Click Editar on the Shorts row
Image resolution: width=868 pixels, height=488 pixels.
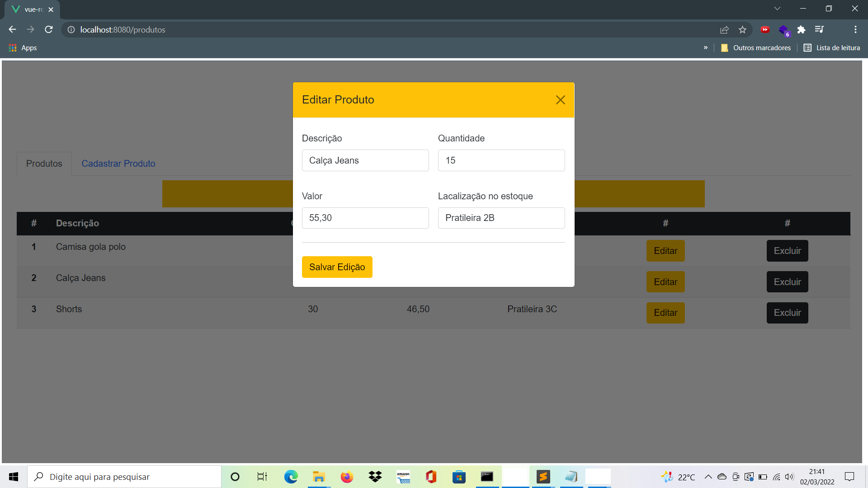point(665,313)
